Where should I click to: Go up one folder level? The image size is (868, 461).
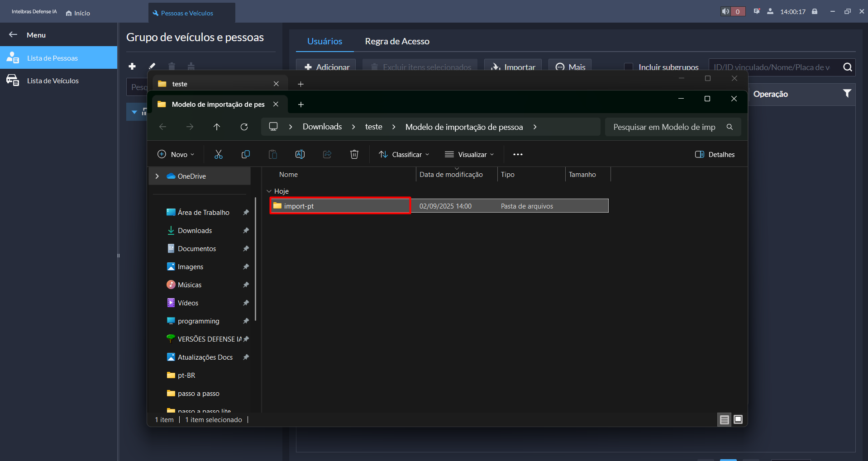tap(217, 127)
